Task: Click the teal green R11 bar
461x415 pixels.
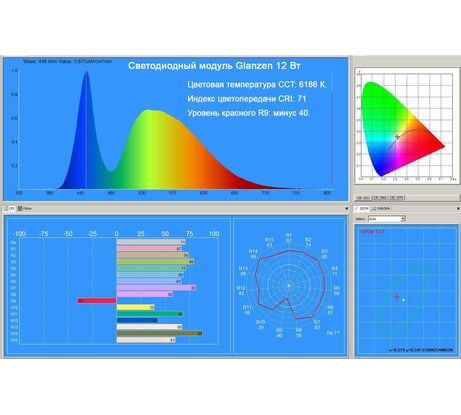Action: pos(150,314)
